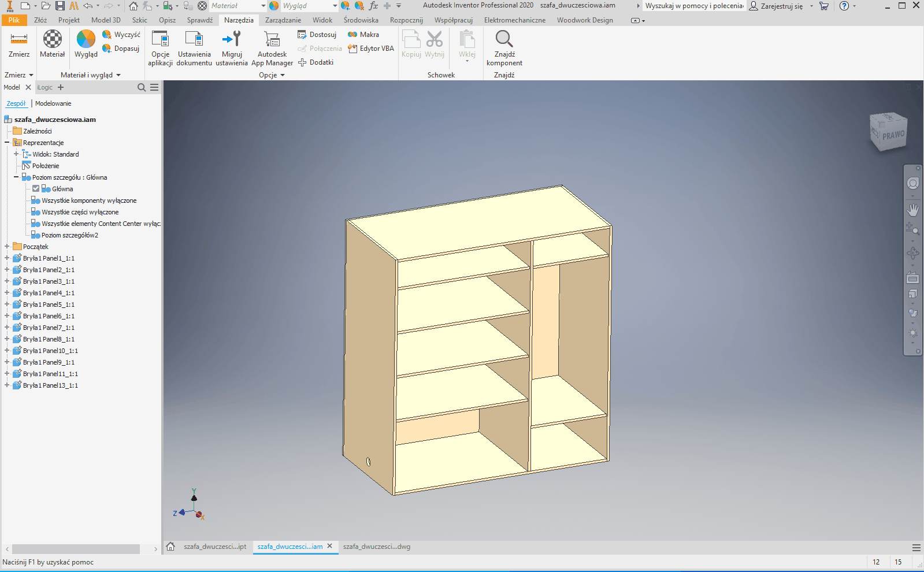The height and width of the screenshot is (572, 924).
Task: Activate Poziom szczegółów2 representation
Action: (x=69, y=235)
